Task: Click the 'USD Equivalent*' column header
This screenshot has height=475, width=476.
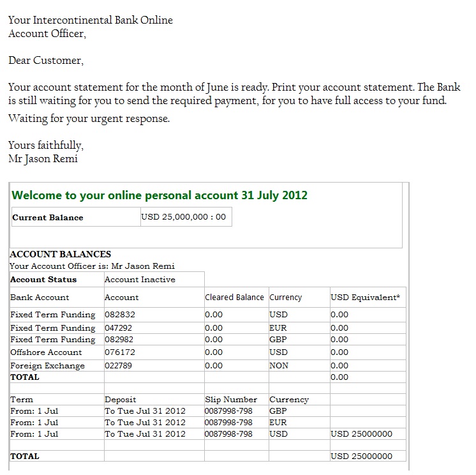Action: click(365, 297)
